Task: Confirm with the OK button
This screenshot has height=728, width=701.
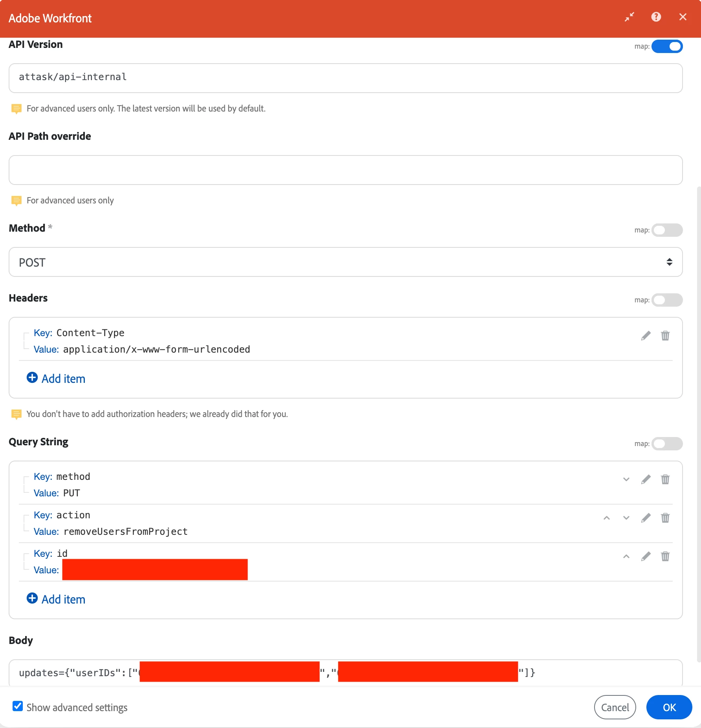Action: [669, 707]
